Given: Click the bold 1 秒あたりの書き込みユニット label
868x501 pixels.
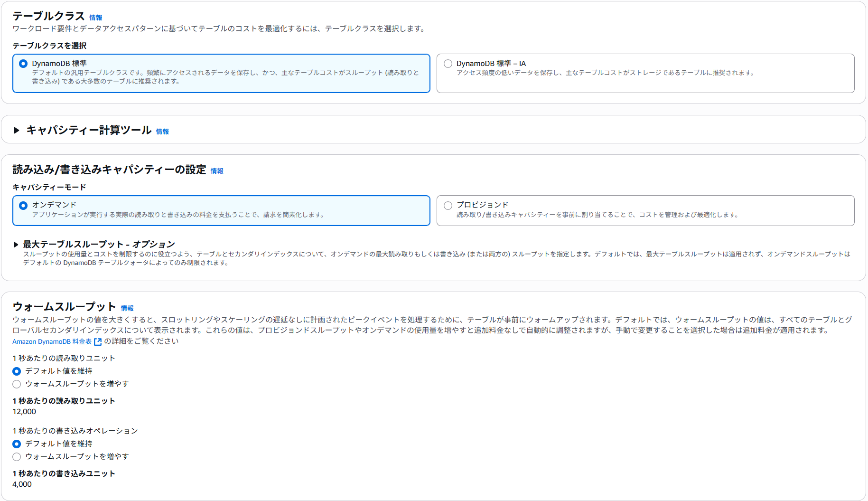Looking at the screenshot, I should [64, 473].
